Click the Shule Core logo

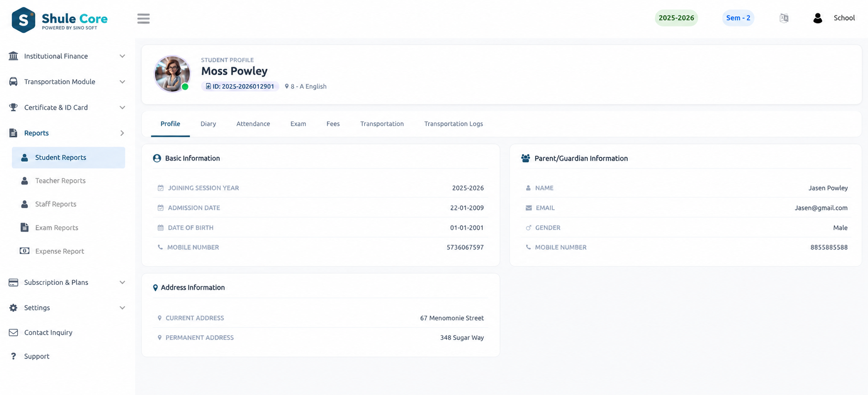pos(59,20)
